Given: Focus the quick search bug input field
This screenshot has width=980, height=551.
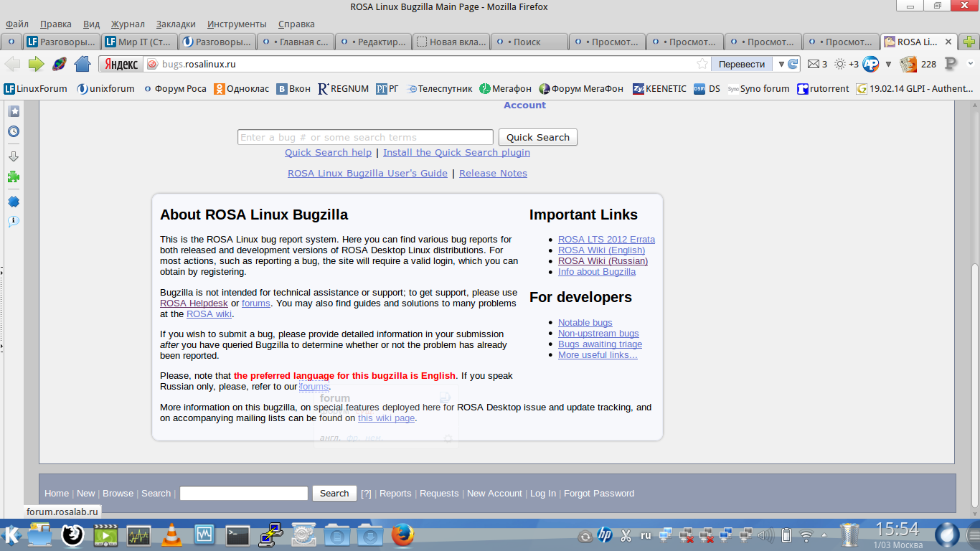Looking at the screenshot, I should pos(365,137).
